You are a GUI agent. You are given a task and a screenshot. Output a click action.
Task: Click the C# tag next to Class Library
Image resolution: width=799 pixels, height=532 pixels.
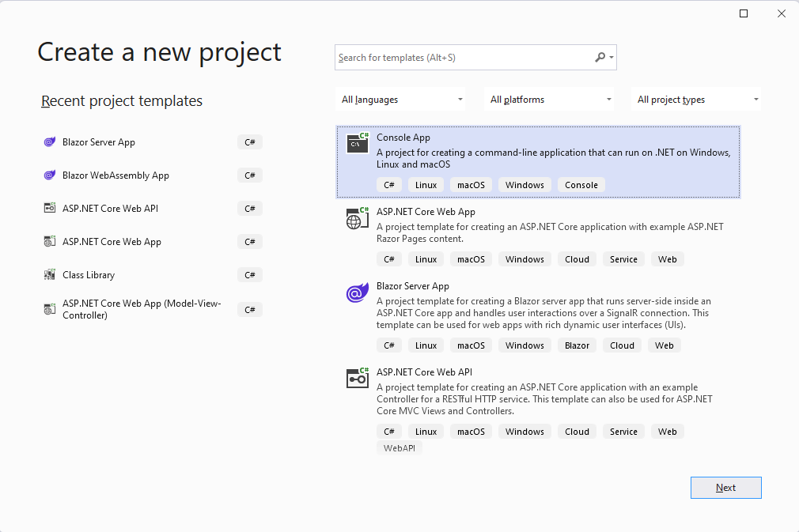(250, 275)
